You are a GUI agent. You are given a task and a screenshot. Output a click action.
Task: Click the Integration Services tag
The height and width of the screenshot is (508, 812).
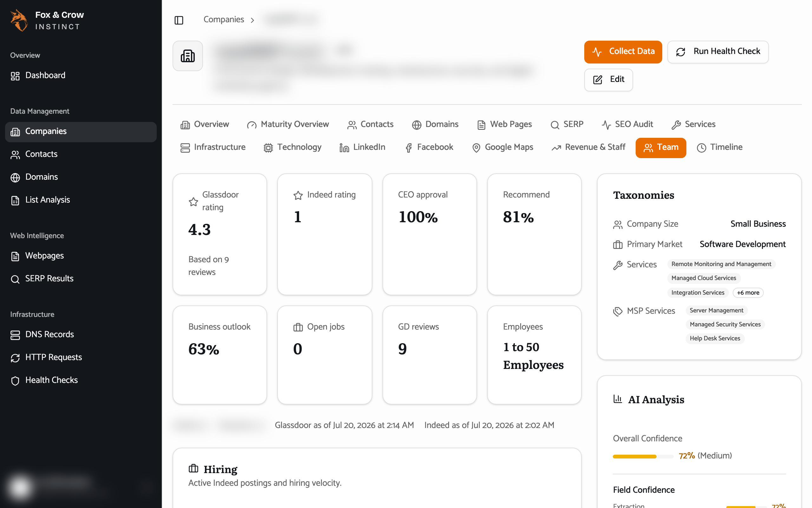point(697,293)
